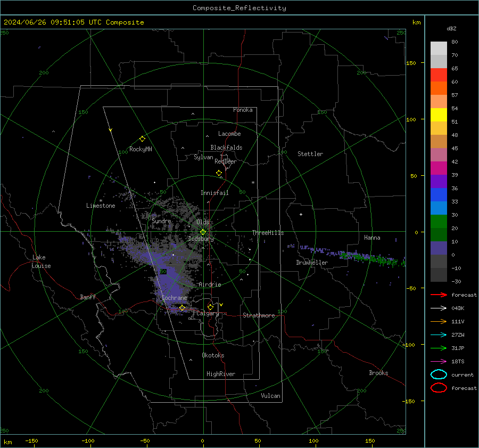Click the Sundre label

161,221
